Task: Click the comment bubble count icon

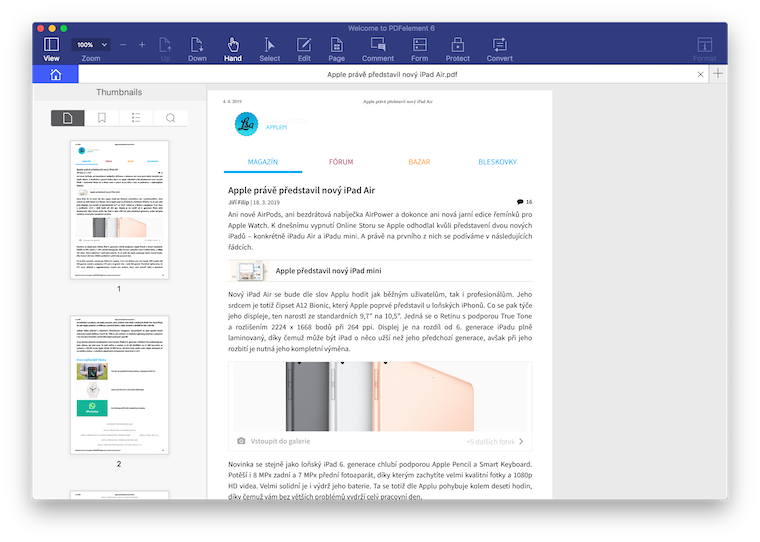Action: [x=520, y=202]
